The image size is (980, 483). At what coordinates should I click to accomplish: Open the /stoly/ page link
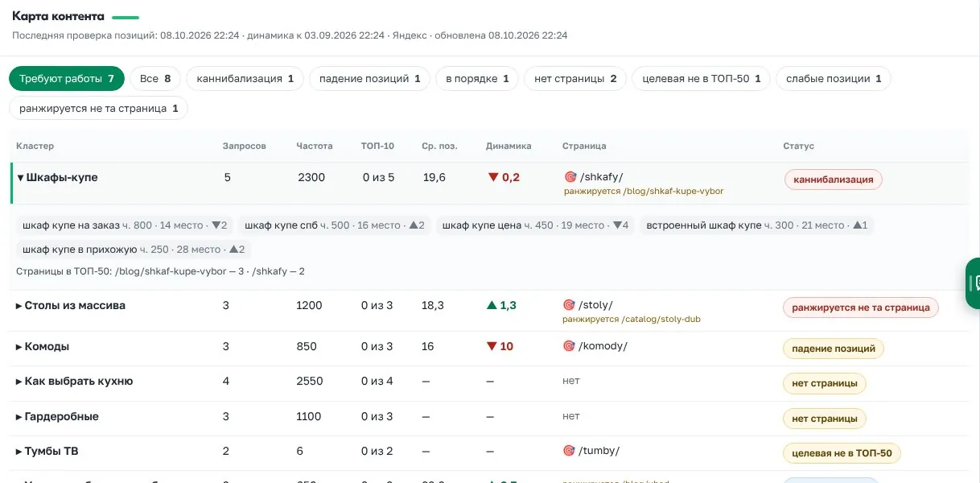click(x=596, y=305)
